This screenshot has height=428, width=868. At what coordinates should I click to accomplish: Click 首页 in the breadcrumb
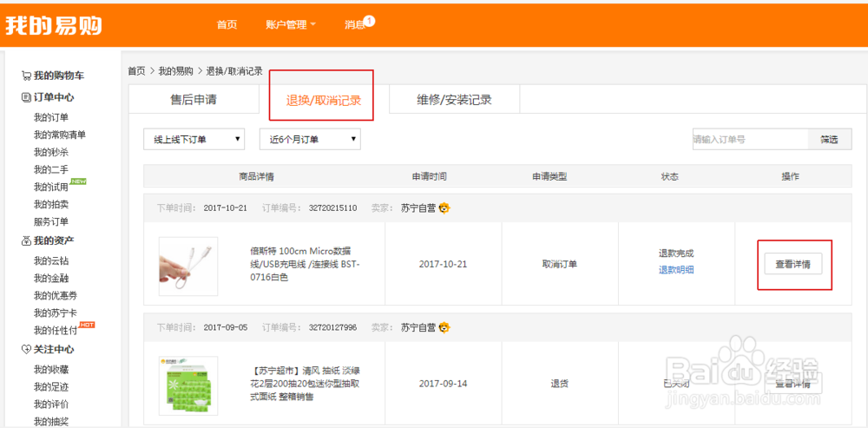click(136, 71)
